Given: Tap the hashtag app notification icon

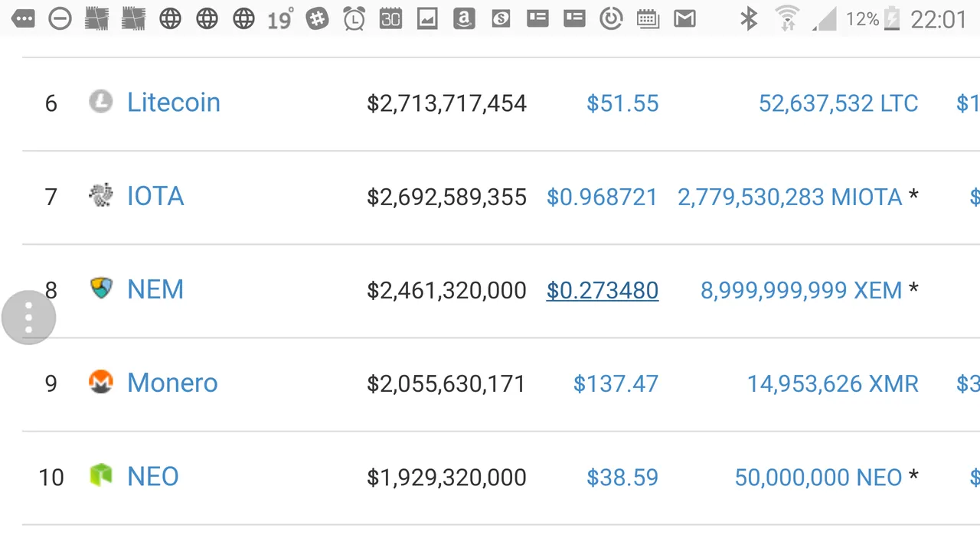Looking at the screenshot, I should 317,18.
